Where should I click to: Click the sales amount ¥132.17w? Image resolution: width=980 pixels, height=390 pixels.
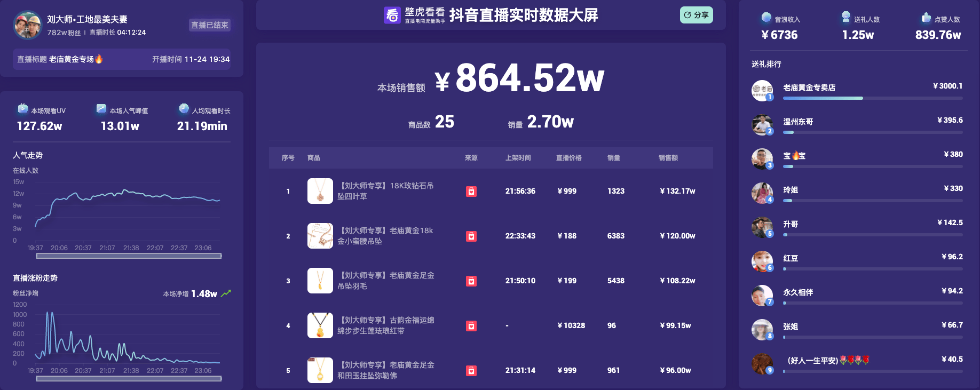677,191
